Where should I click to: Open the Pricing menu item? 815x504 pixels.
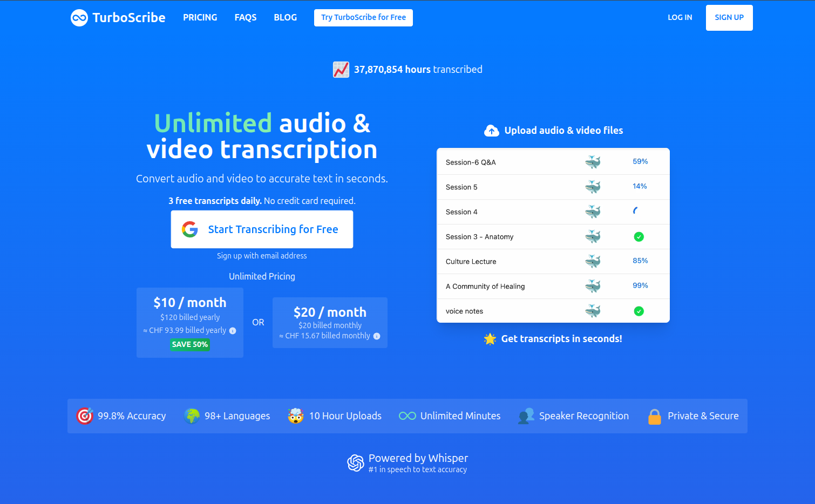200,17
